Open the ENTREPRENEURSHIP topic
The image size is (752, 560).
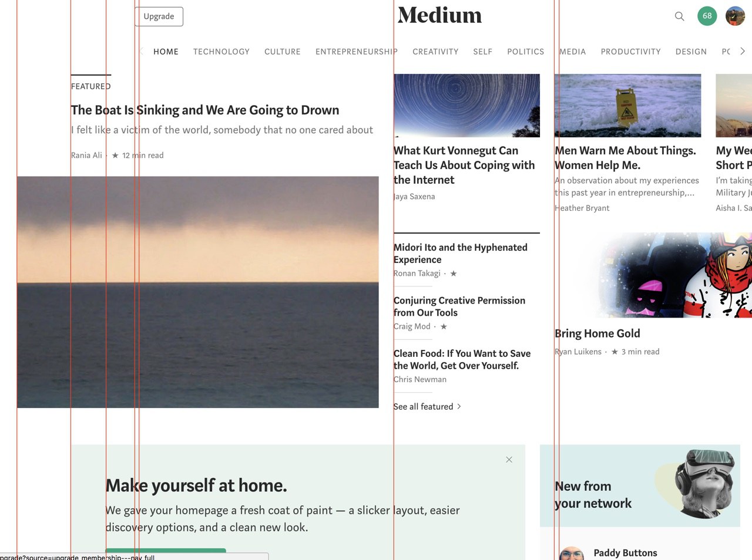(x=357, y=52)
